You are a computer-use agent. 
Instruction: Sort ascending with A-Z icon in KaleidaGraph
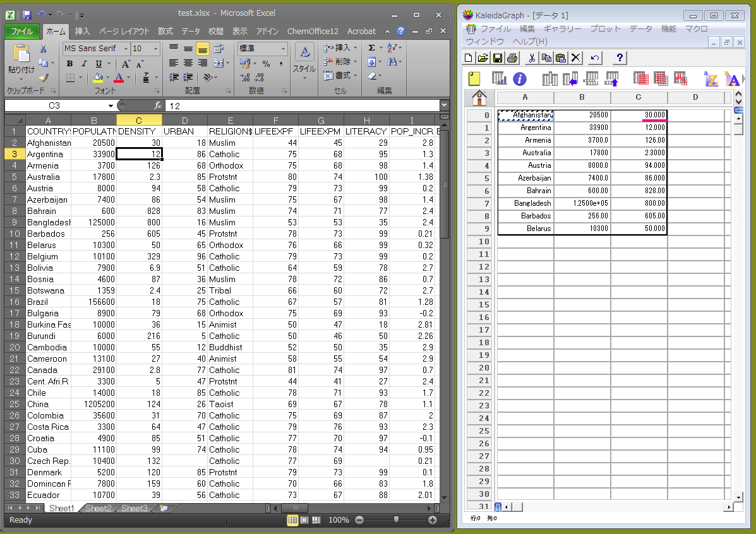[x=711, y=78]
